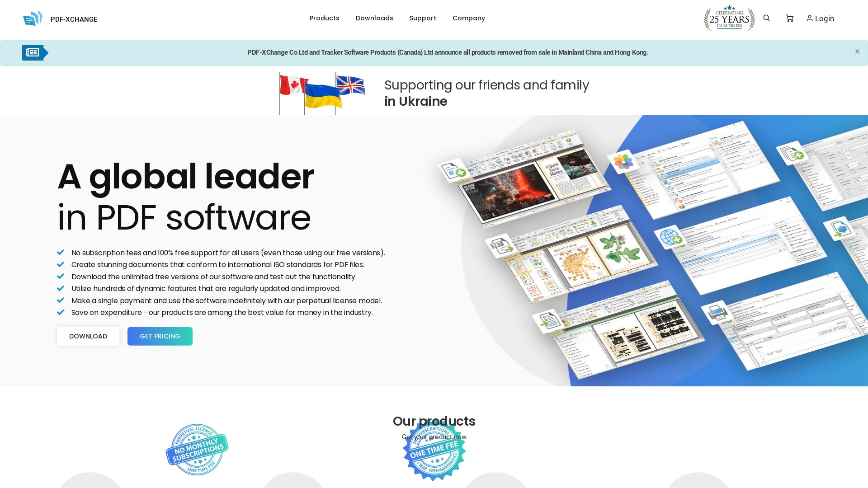Screen dimensions: 868x488
Task: Click the user login icon
Action: [x=810, y=18]
